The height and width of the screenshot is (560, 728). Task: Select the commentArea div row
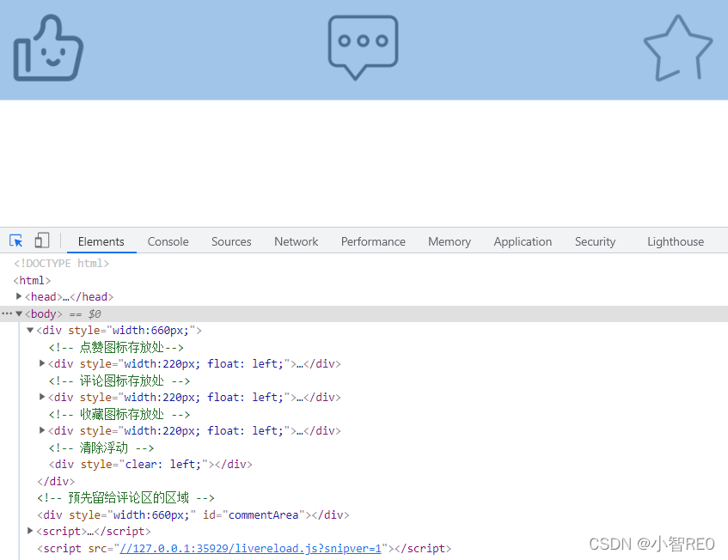coord(193,515)
